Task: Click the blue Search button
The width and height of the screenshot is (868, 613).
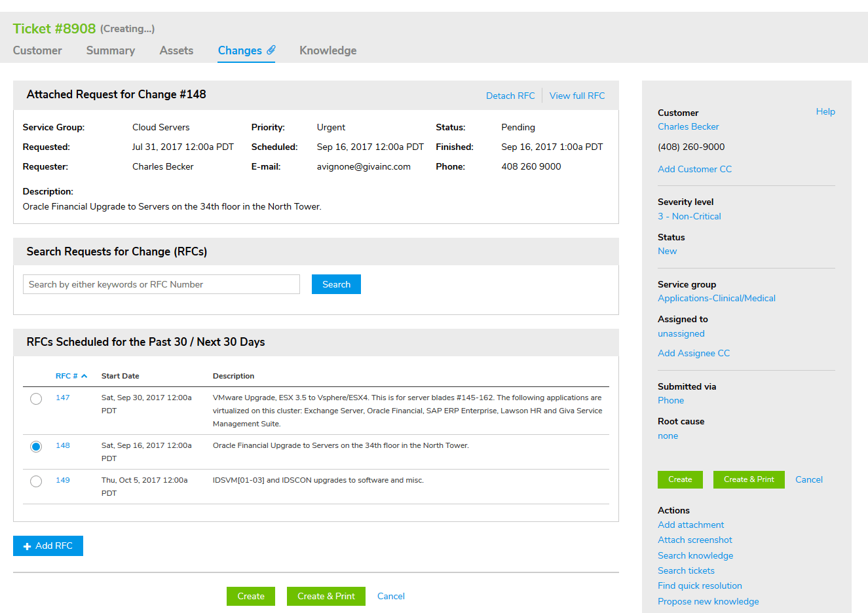Action: pos(336,284)
